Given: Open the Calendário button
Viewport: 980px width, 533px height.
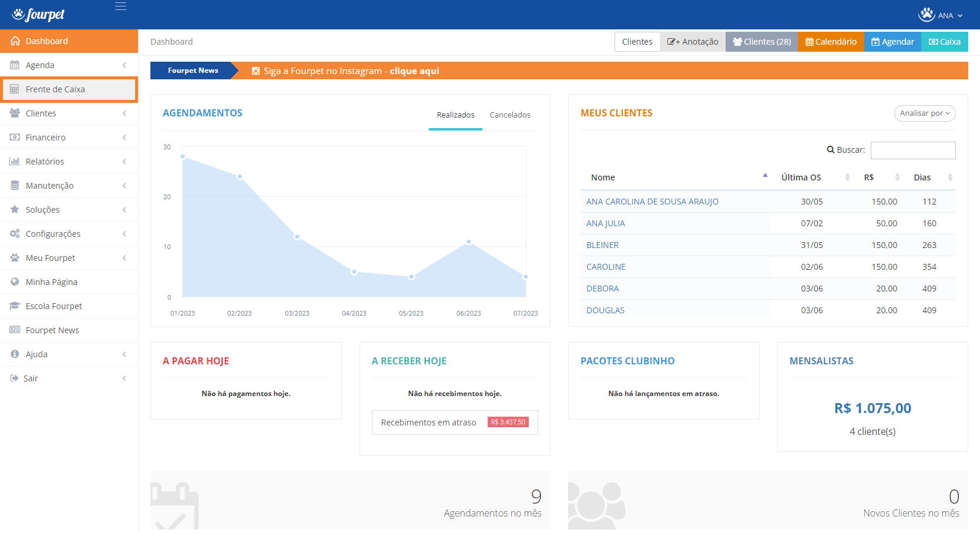Looking at the screenshot, I should tap(831, 42).
